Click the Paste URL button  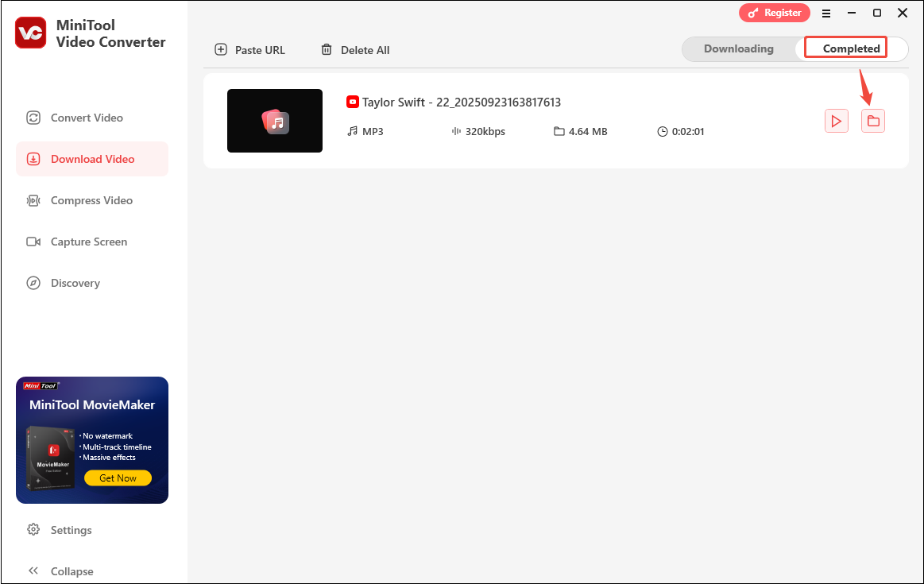pos(249,50)
